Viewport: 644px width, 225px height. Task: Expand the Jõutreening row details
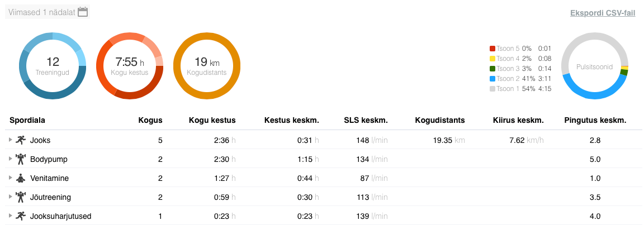[x=10, y=197]
